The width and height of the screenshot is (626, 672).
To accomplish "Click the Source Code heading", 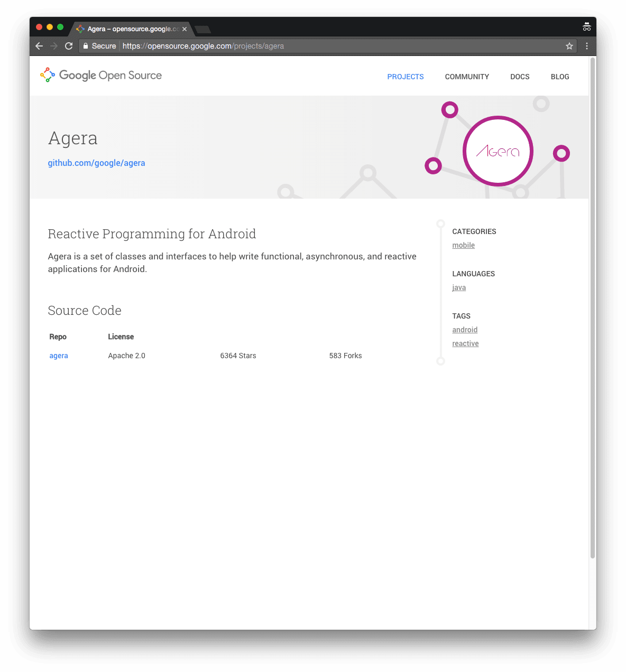I will pos(85,310).
